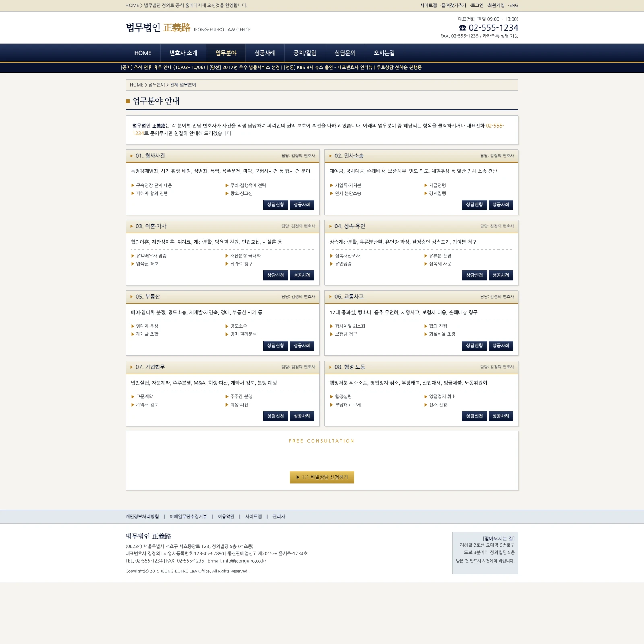Open the 오시는길 navigation tab
This screenshot has height=644, width=644.
(384, 53)
